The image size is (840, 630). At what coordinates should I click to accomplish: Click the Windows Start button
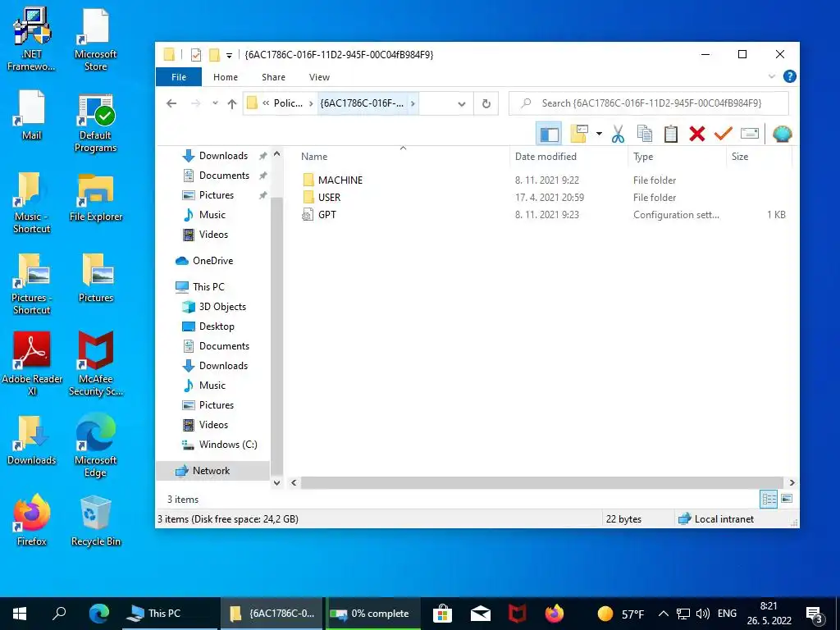click(20, 614)
